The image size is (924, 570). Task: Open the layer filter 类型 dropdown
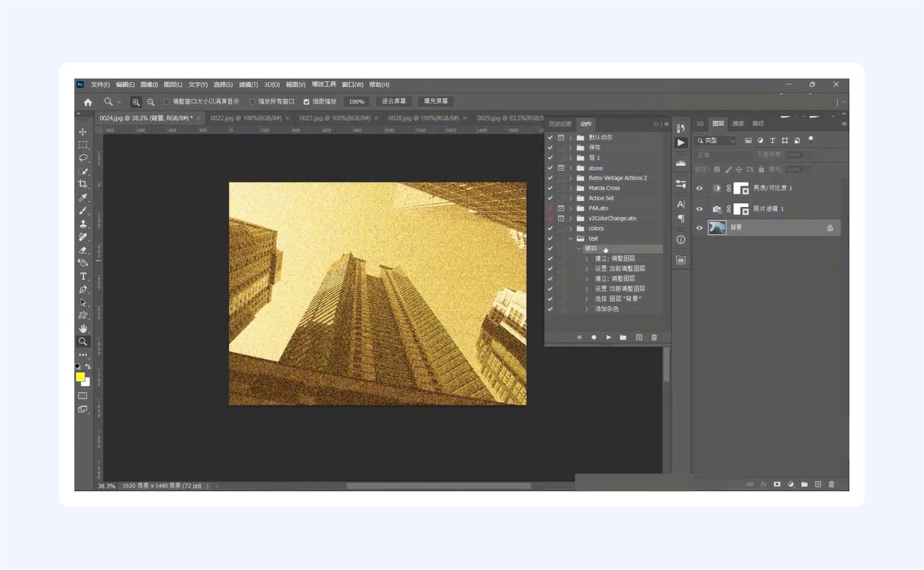point(716,140)
